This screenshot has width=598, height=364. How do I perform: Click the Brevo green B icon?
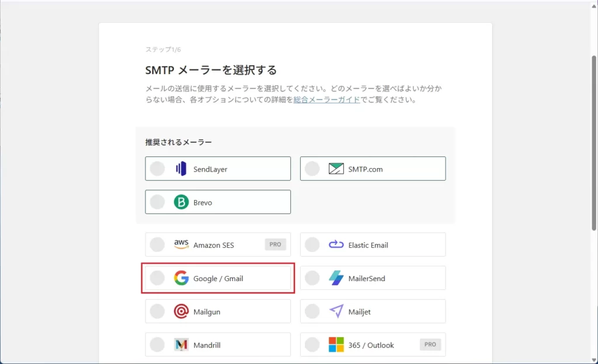point(181,202)
